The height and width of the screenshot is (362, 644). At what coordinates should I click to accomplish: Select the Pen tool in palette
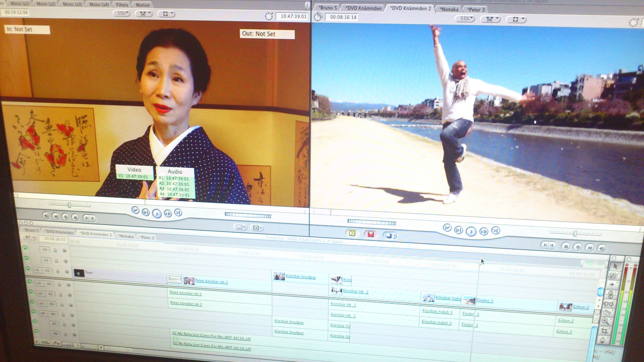point(603,340)
